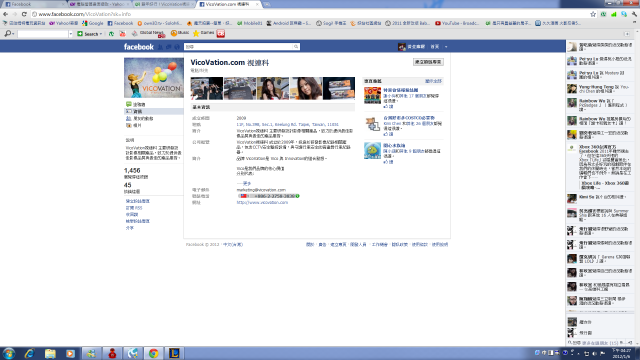640x360 pixels.
Task: Open the account dropdown arrow in Facebook header
Action: click(x=446, y=47)
